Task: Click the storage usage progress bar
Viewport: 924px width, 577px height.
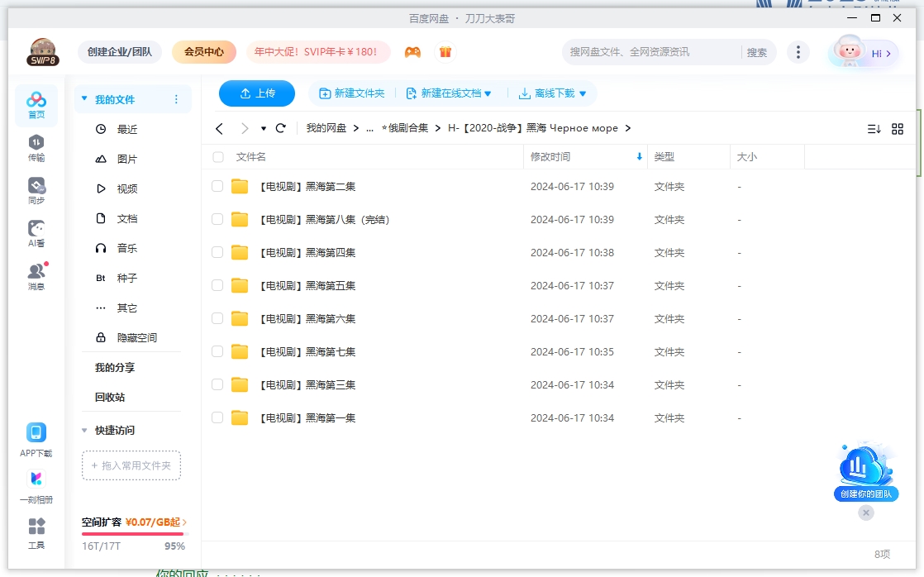Action: click(133, 534)
